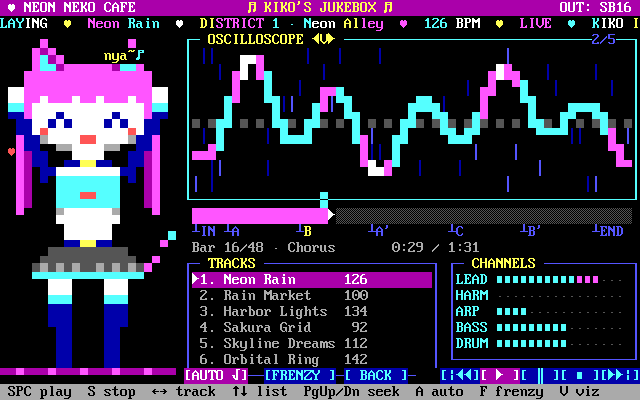Screen dimensions: 640x400
Task: Click the ARP channel meter
Action: pyautogui.click(x=560, y=311)
